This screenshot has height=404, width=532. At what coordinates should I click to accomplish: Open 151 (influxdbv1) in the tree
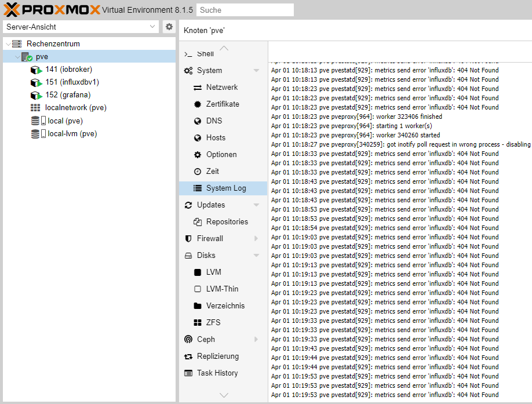tap(72, 82)
